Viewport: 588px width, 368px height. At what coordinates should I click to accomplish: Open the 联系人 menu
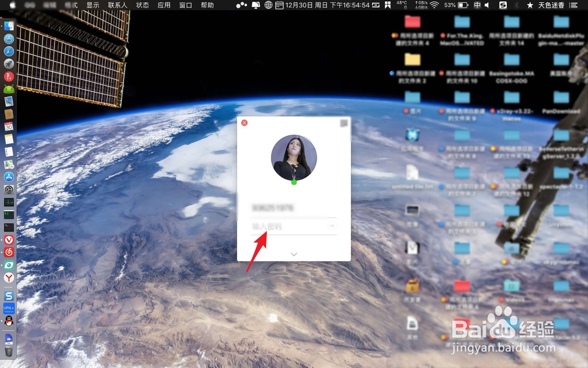tap(118, 5)
